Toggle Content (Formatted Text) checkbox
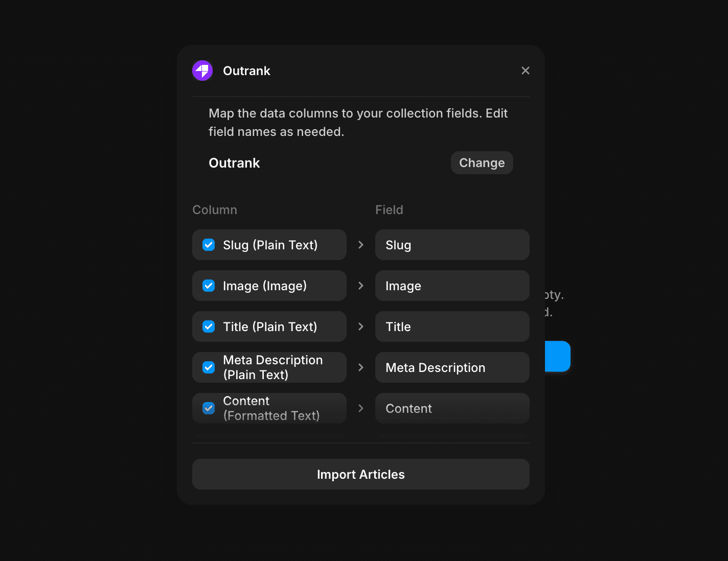The height and width of the screenshot is (561, 728). [x=209, y=408]
